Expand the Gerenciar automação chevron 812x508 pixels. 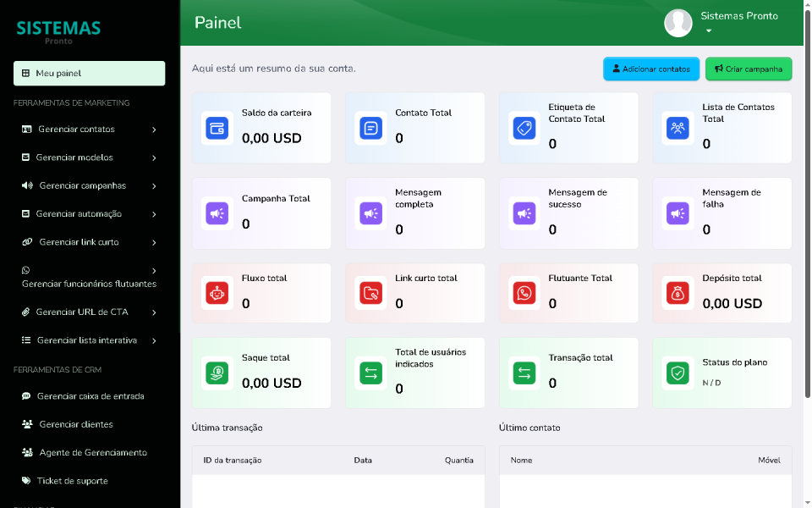[x=154, y=214]
